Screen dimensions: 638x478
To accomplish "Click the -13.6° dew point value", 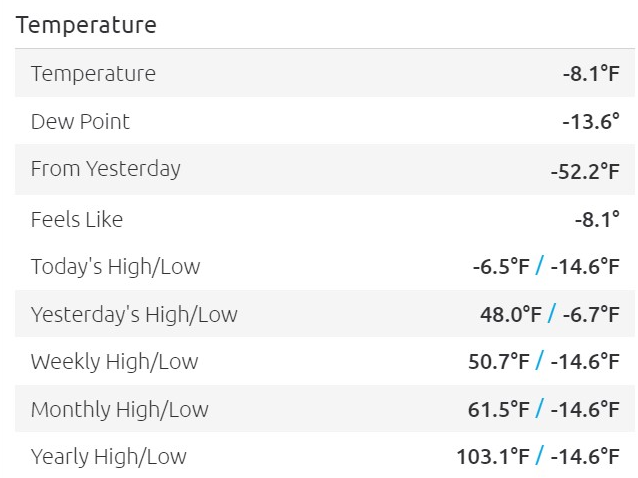I will click(x=590, y=122).
